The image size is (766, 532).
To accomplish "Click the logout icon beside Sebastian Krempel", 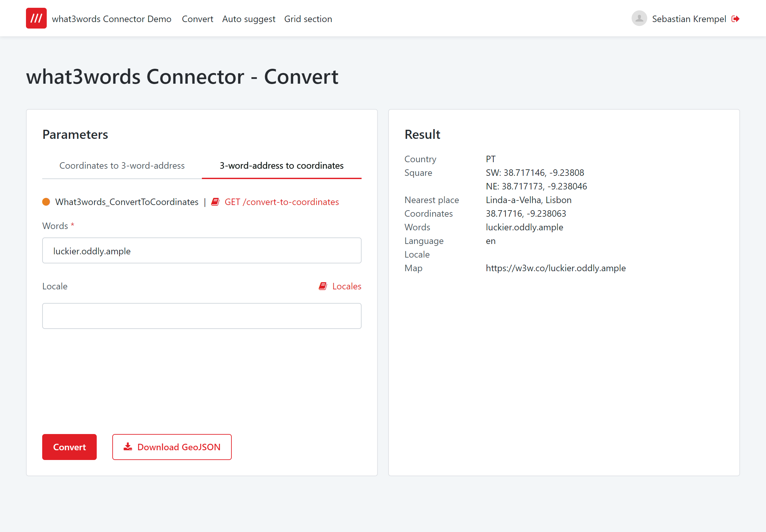I will (735, 19).
